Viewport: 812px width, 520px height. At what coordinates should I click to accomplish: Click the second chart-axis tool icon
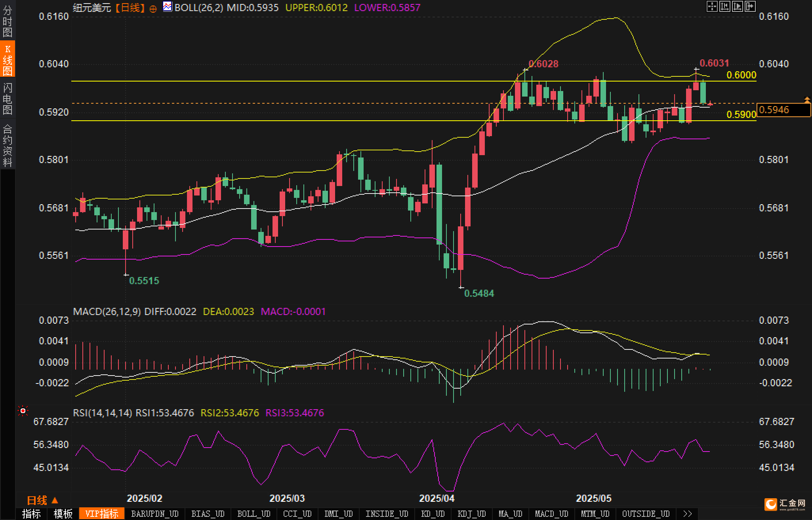coord(724,6)
